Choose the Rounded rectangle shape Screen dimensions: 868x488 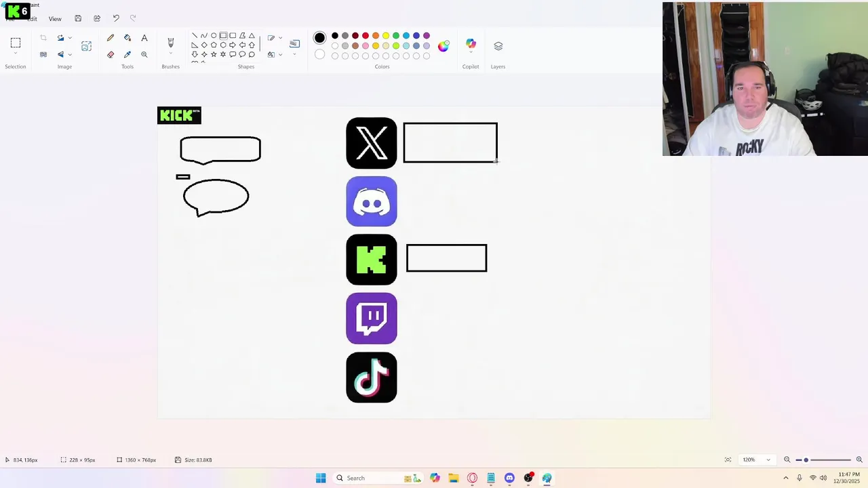[x=233, y=35]
